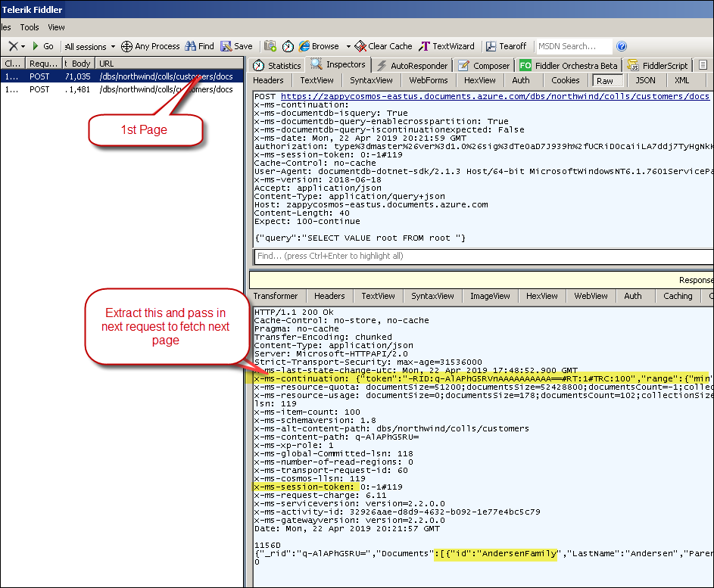
Task: Select the XML request inspector tab
Action: [681, 80]
